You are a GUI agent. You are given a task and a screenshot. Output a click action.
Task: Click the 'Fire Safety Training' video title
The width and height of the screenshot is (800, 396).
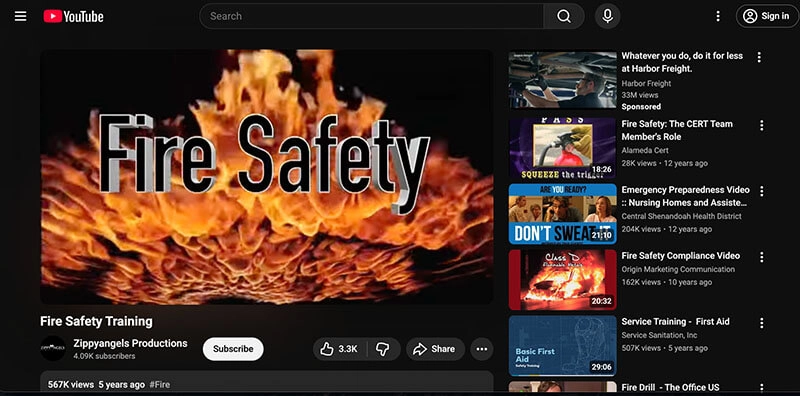point(96,321)
